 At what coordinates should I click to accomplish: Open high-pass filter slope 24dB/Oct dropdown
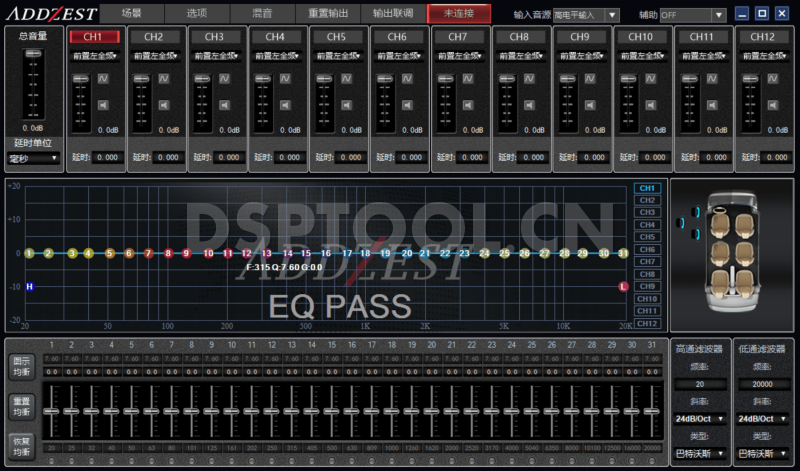(699, 418)
